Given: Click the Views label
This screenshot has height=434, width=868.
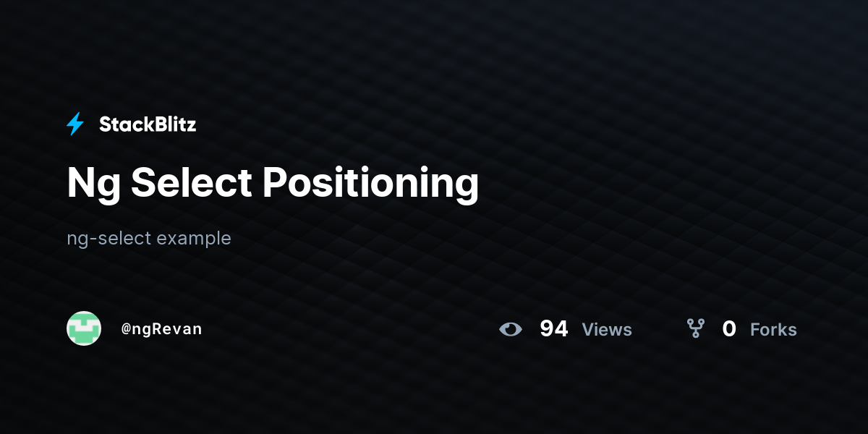Looking at the screenshot, I should (x=607, y=330).
